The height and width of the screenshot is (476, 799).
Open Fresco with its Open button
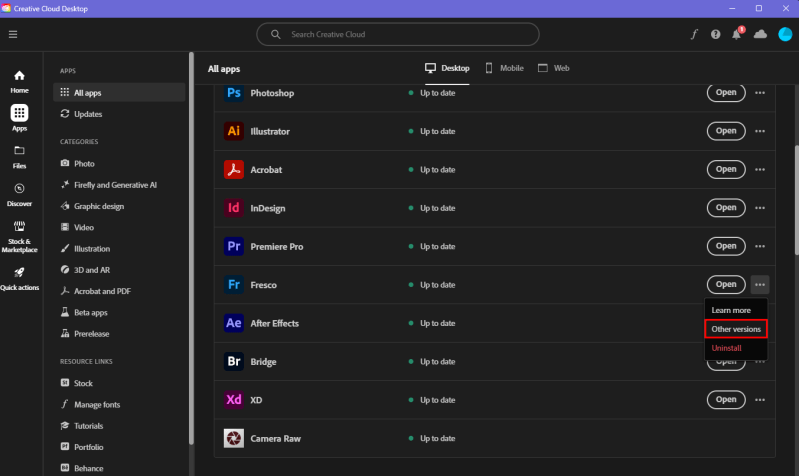tap(726, 284)
